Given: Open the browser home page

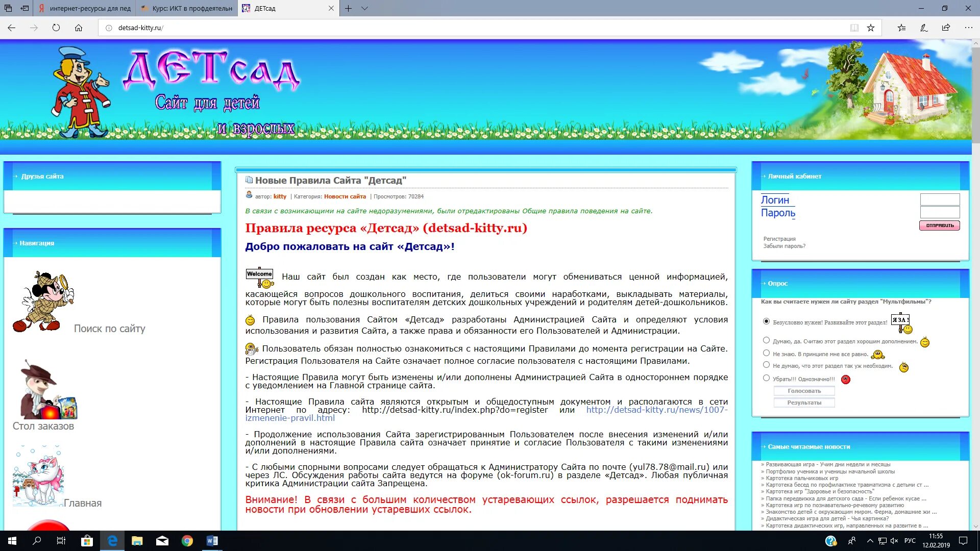Looking at the screenshot, I should (79, 28).
